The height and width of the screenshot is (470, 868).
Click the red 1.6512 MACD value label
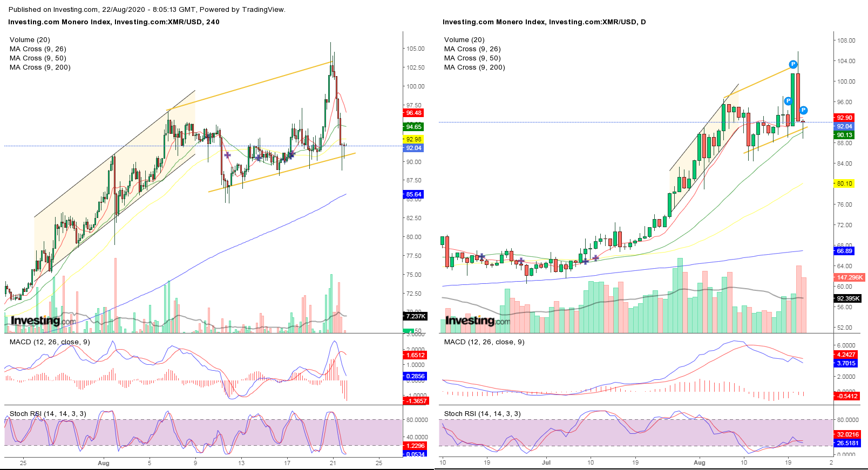click(x=415, y=355)
